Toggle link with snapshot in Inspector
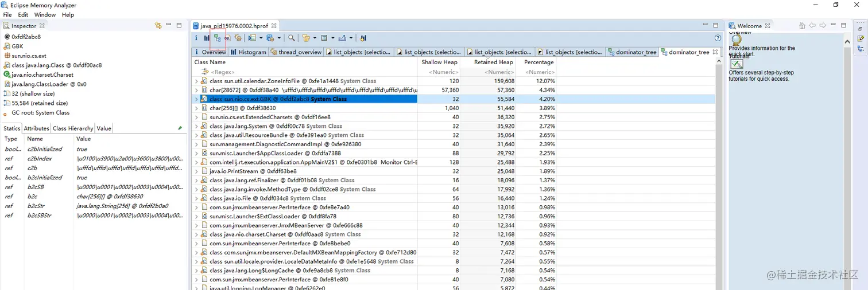This screenshot has height=290, width=868. click(158, 26)
